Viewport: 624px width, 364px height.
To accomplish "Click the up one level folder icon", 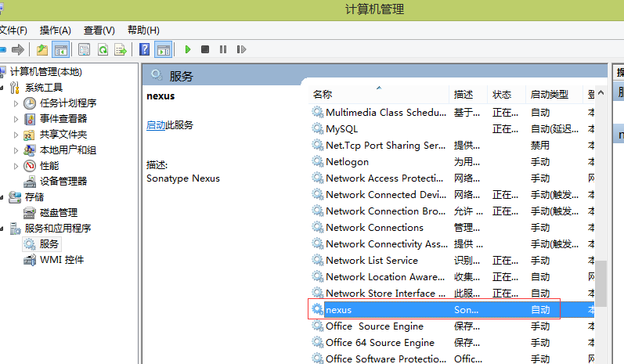I will [x=42, y=50].
